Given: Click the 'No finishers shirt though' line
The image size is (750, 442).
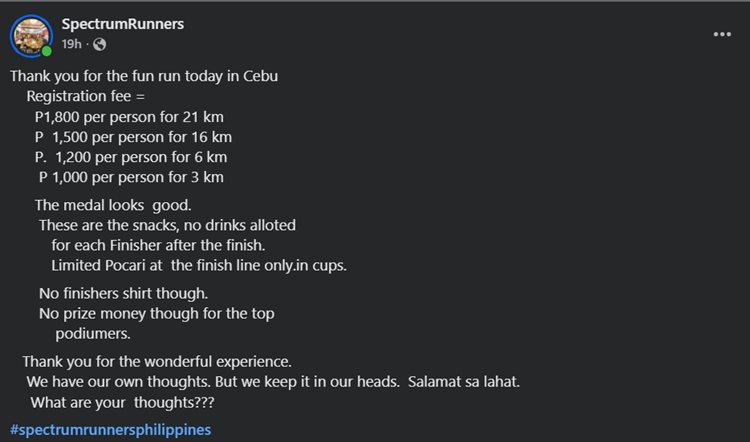Looking at the screenshot, I should tap(123, 293).
